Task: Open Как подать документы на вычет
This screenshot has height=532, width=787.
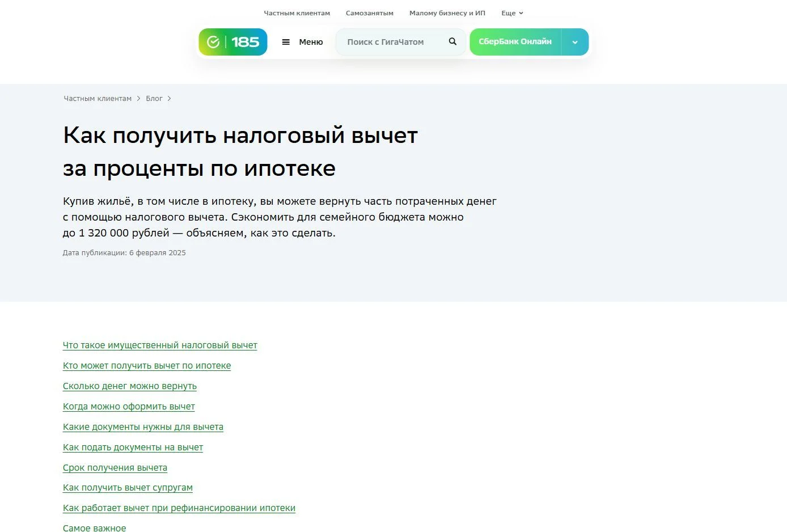Action: pos(133,447)
